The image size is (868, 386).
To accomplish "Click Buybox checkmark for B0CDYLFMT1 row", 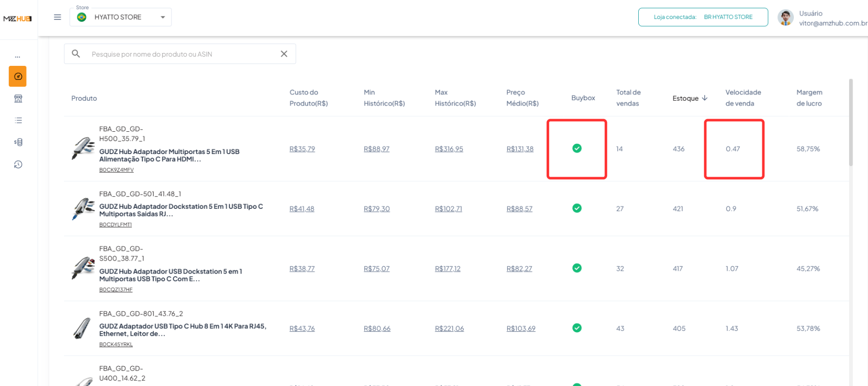I will click(577, 208).
